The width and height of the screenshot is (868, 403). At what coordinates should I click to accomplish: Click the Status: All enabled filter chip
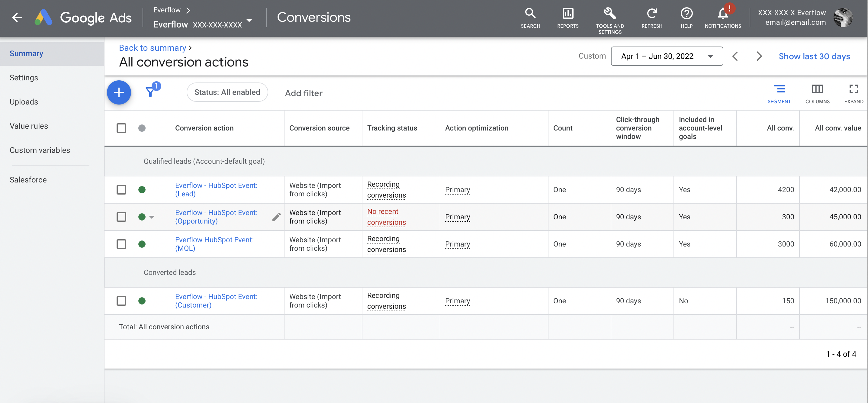[x=227, y=92]
